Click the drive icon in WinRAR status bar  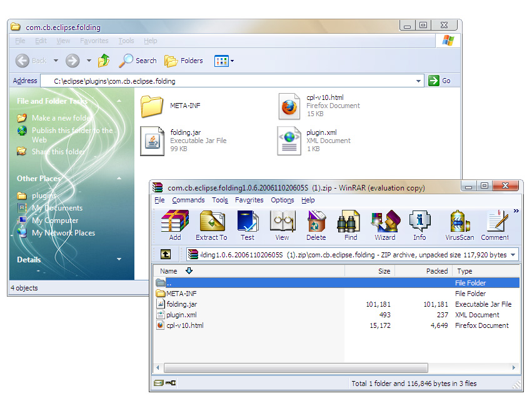pos(158,383)
